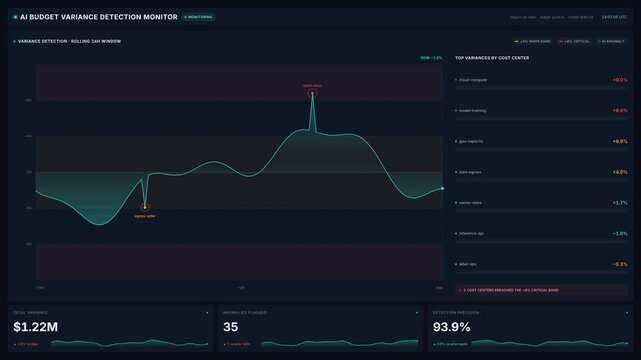641x360 pixels.
Task: Click the +8.6% variance value
Action: 620,111
